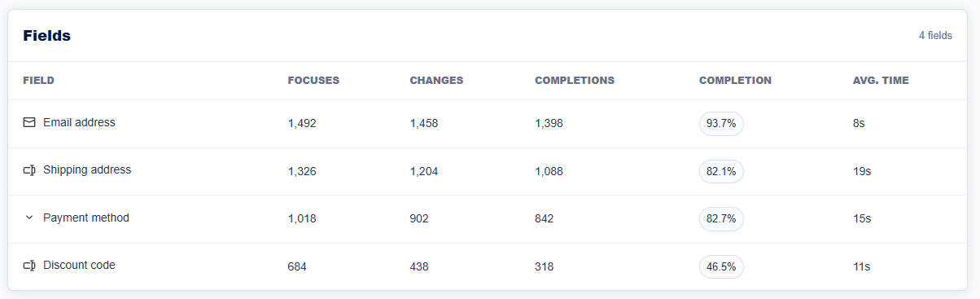Click the text-input icon beside Discount code
The image size is (980, 299).
(x=29, y=266)
